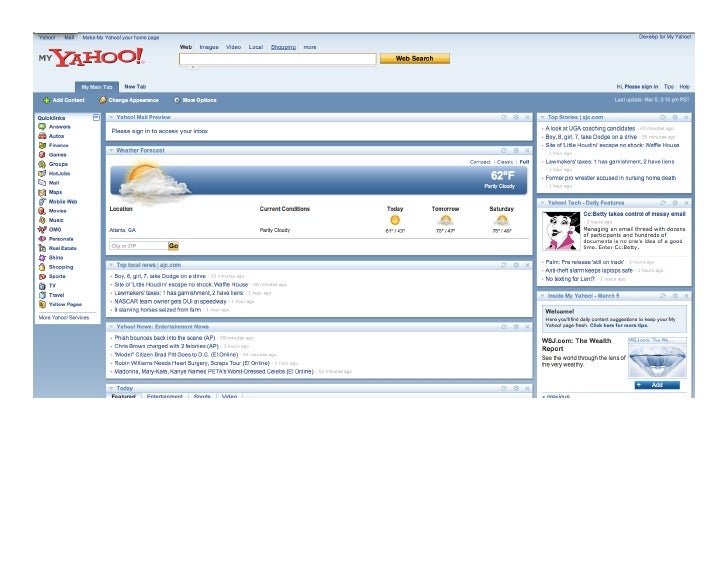Image resolution: width=728 pixels, height=563 pixels.
Task: Expand the search suggestions arrow below search box
Action: pyautogui.click(x=193, y=67)
